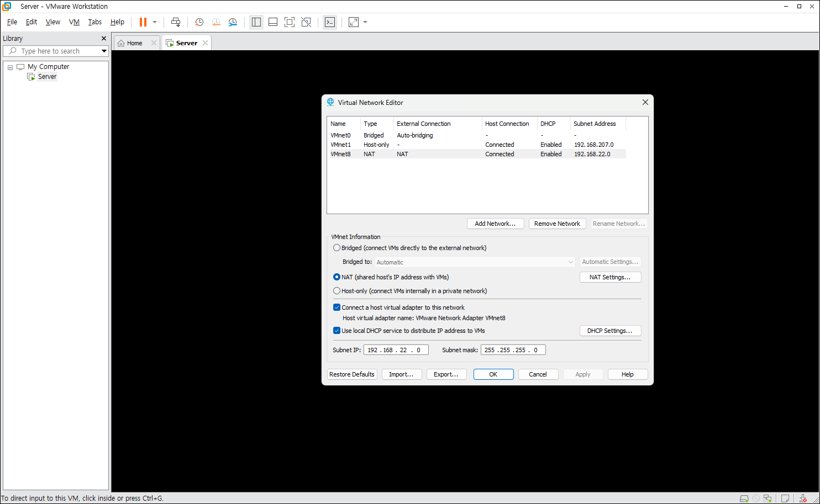Click the Subnet Address column header
The image size is (820, 504).
(x=598, y=124)
